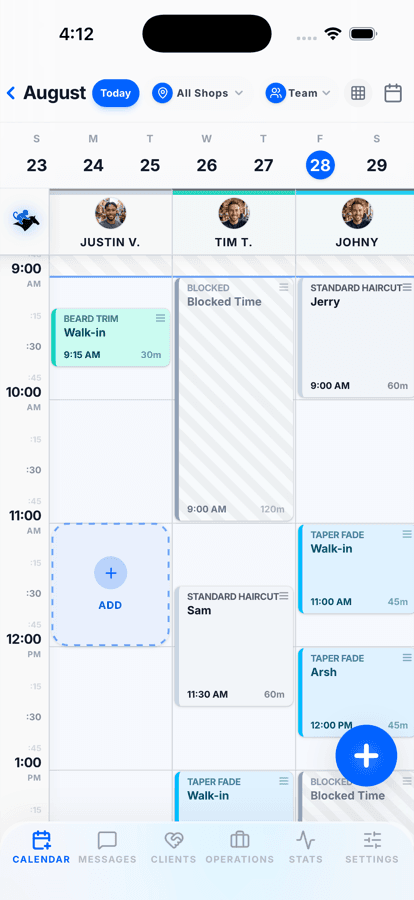Tap the floating blue plus button
414x900 pixels.
click(366, 755)
